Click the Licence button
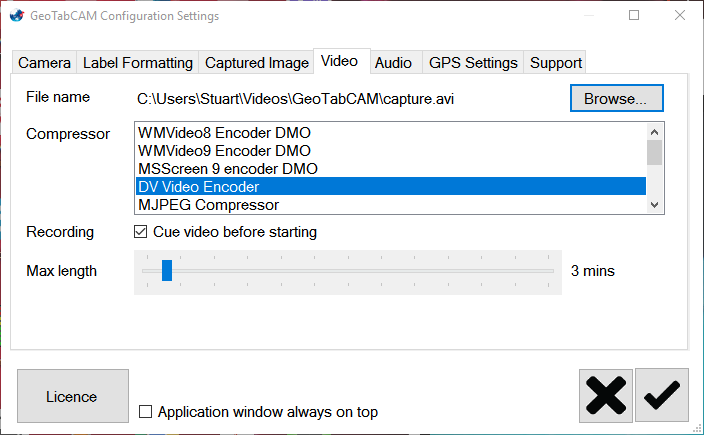 point(72,397)
